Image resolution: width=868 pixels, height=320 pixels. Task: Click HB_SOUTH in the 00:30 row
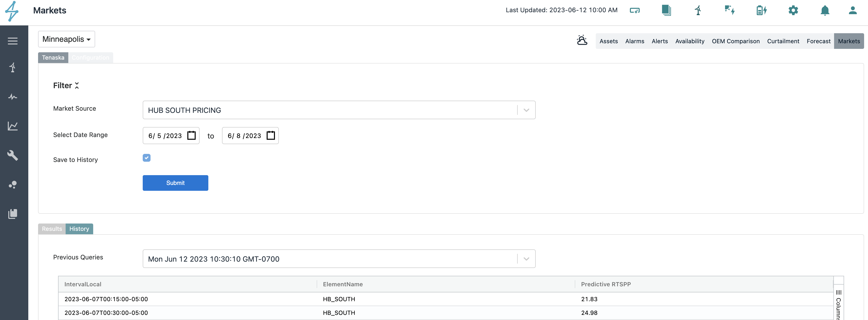(x=339, y=313)
